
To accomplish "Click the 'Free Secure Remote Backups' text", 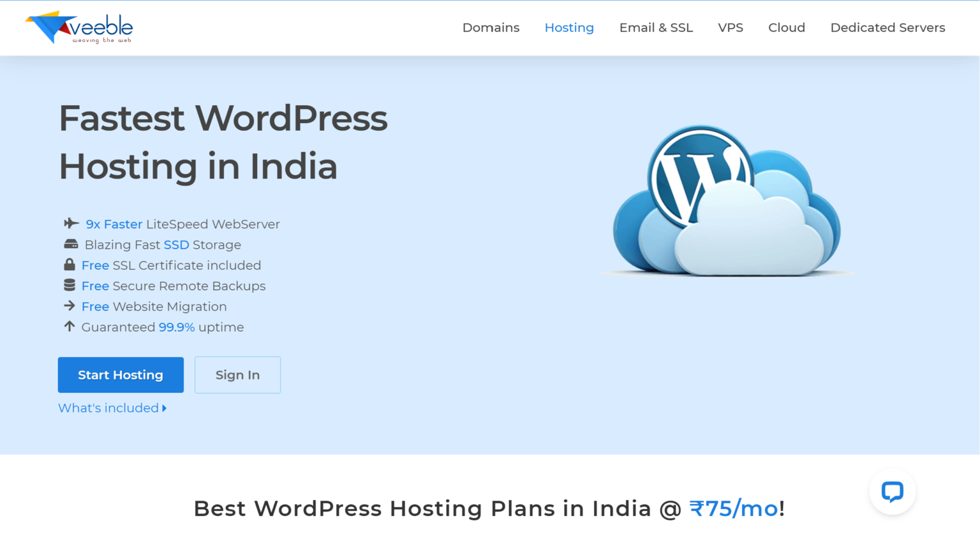I will pos(174,286).
